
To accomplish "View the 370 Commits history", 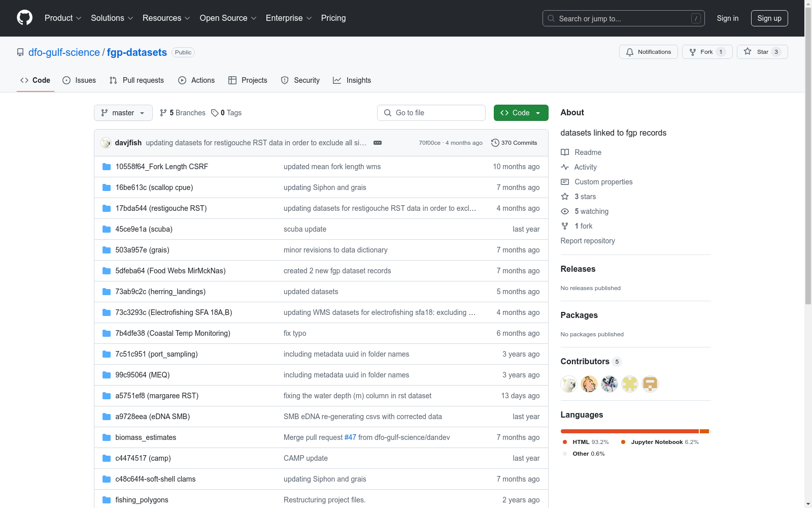I will click(514, 143).
